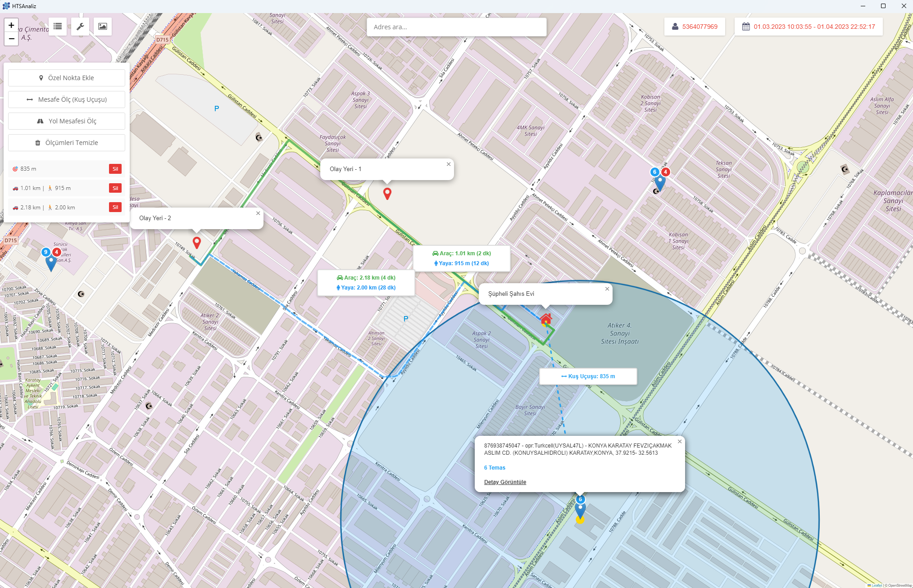This screenshot has height=588, width=913.
Task: Close the Şüpheli Şahıs Evi popup
Action: tap(607, 289)
